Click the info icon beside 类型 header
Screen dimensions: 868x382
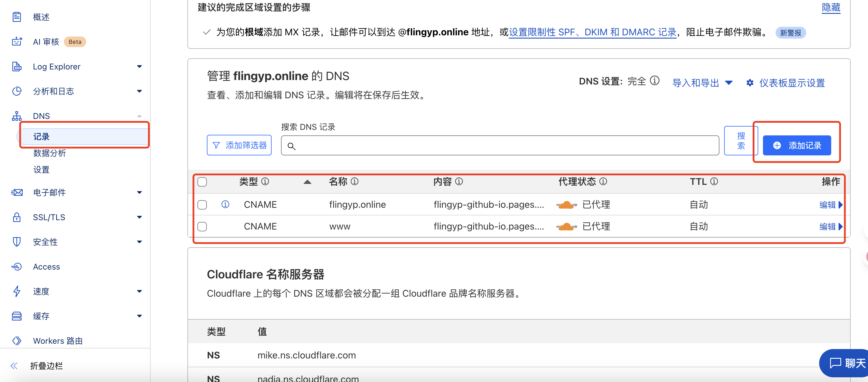pyautogui.click(x=265, y=181)
